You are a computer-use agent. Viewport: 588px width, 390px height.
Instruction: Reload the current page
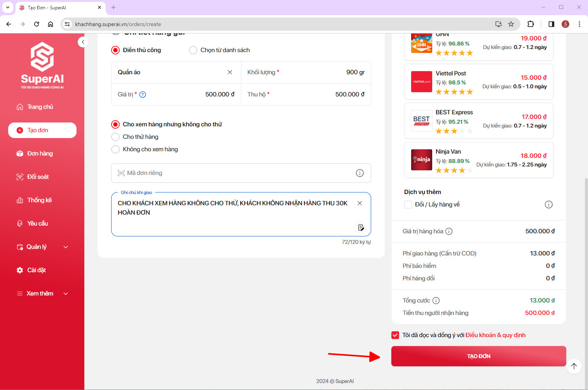[37, 24]
